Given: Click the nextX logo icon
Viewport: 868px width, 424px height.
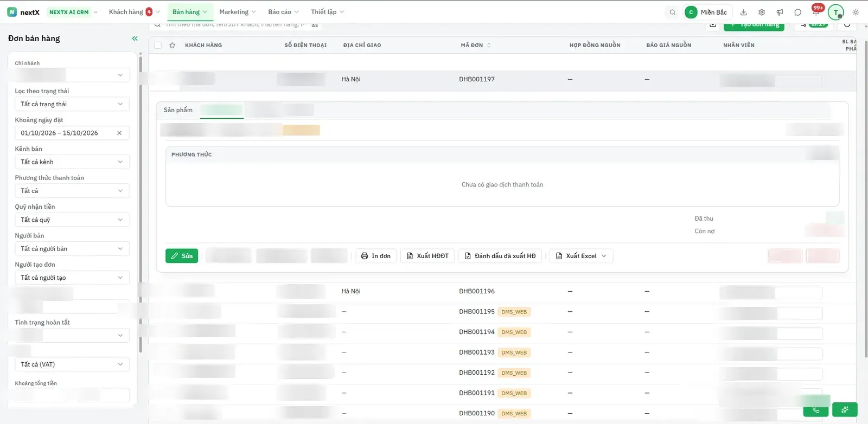Looking at the screenshot, I should click(x=12, y=12).
